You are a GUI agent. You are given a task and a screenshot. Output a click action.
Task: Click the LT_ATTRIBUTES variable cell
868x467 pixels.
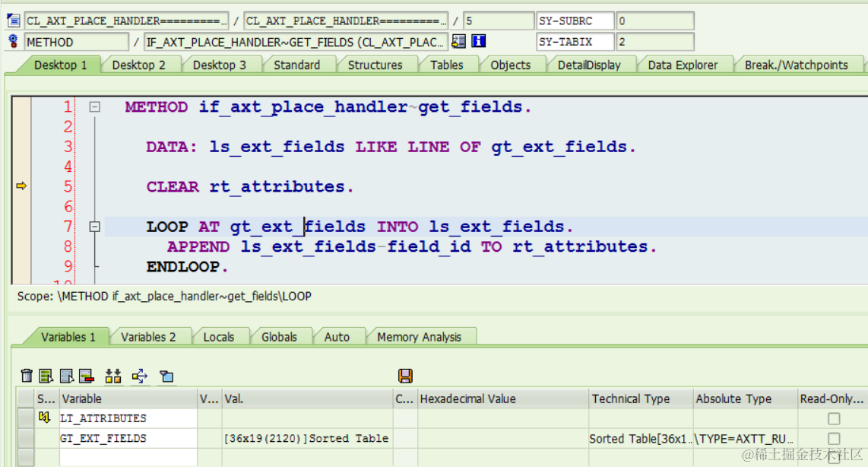(128, 418)
